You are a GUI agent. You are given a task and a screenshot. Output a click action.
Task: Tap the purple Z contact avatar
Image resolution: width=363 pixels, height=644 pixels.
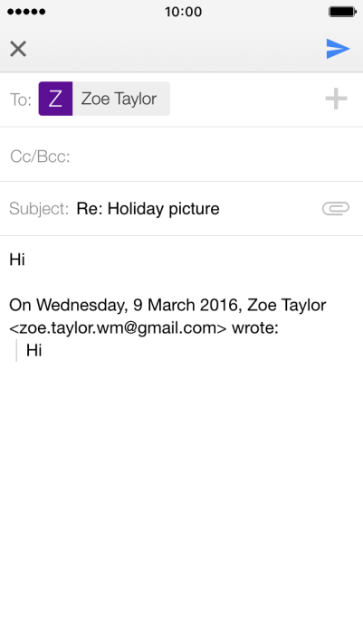click(x=55, y=99)
